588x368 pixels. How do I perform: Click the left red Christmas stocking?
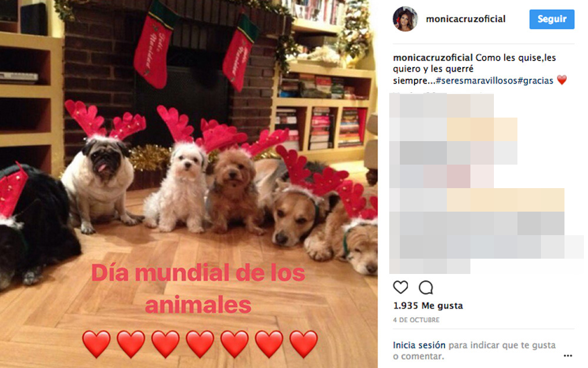coord(155,49)
